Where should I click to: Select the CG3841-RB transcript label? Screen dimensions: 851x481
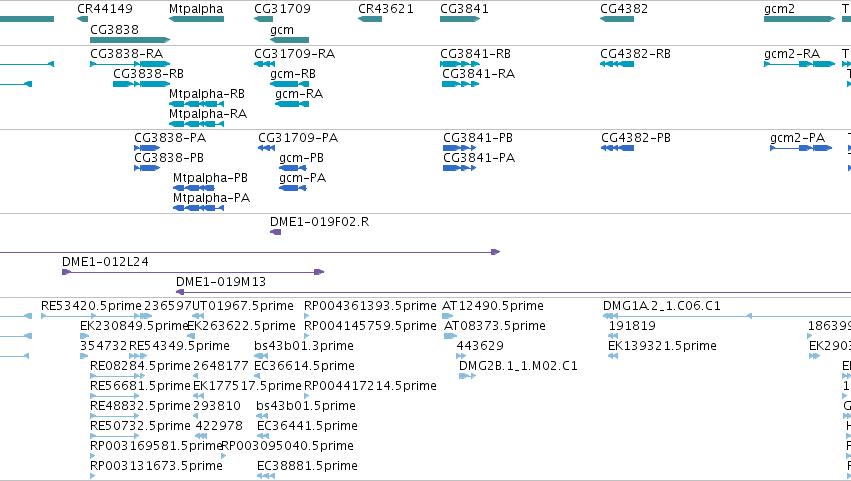tap(475, 54)
